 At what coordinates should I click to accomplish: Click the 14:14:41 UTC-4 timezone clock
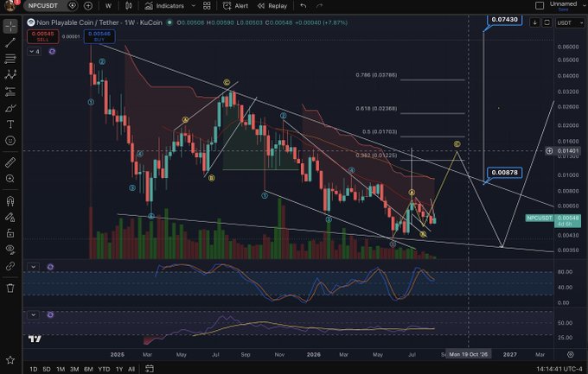[559, 369]
